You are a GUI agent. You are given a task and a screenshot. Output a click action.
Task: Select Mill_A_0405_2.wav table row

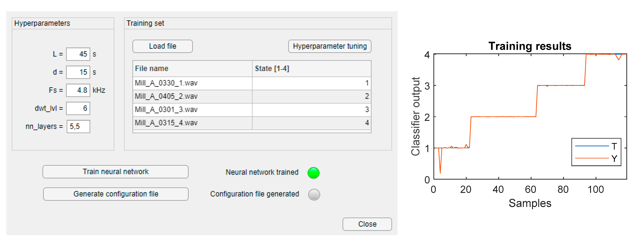point(192,96)
